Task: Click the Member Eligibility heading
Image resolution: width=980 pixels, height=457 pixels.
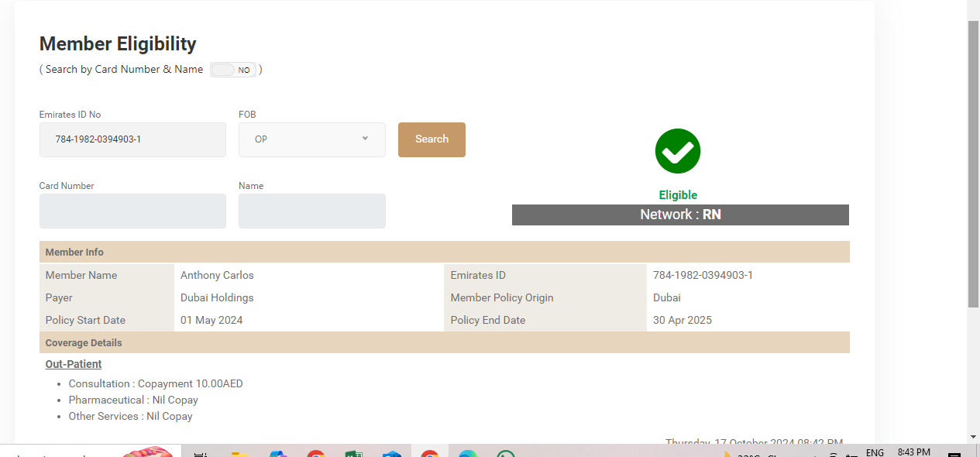Action: (x=118, y=43)
